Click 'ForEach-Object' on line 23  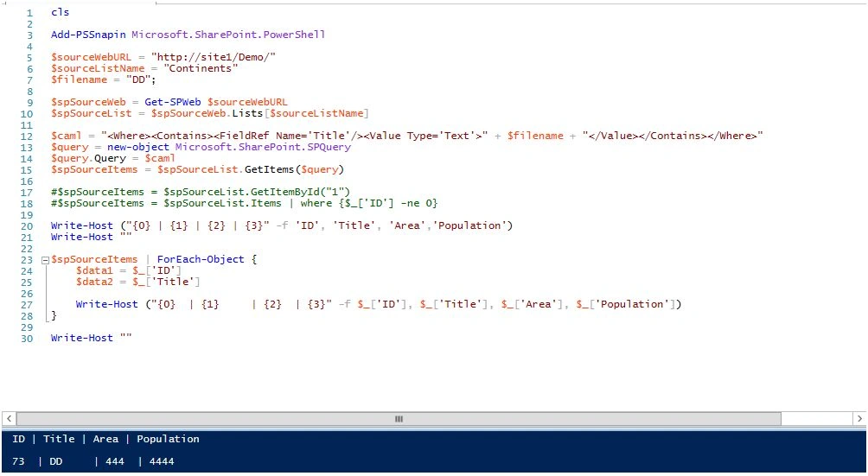(201, 259)
